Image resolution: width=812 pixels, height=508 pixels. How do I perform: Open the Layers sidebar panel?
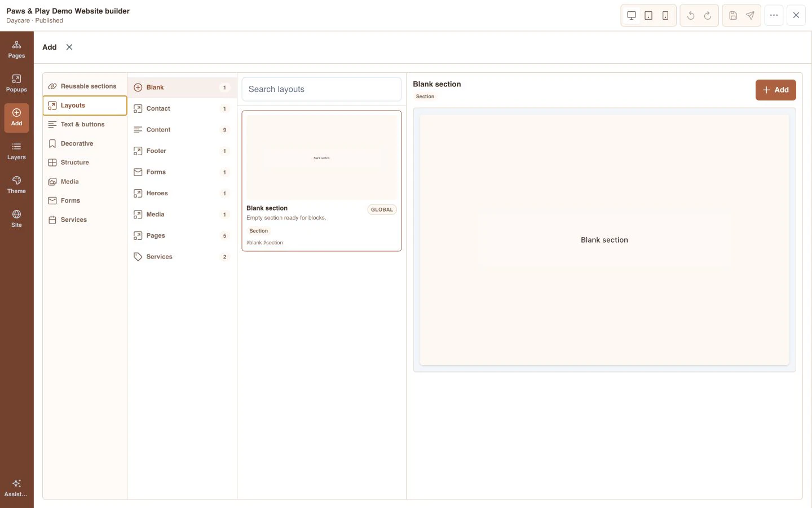[16, 151]
